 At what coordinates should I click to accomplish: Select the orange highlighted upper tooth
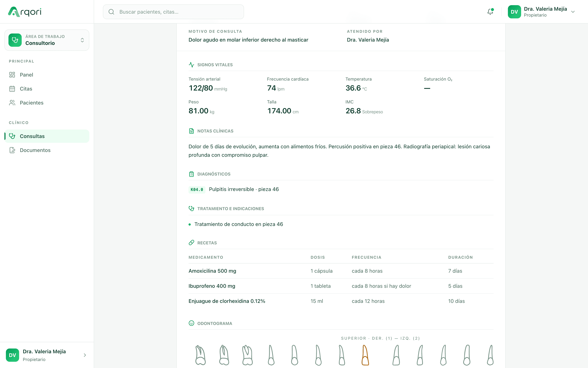[x=365, y=355]
